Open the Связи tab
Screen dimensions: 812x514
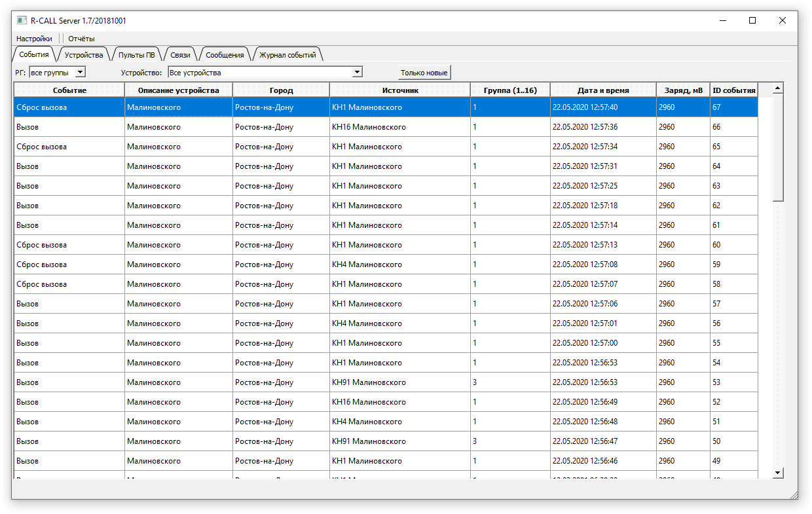click(x=180, y=55)
